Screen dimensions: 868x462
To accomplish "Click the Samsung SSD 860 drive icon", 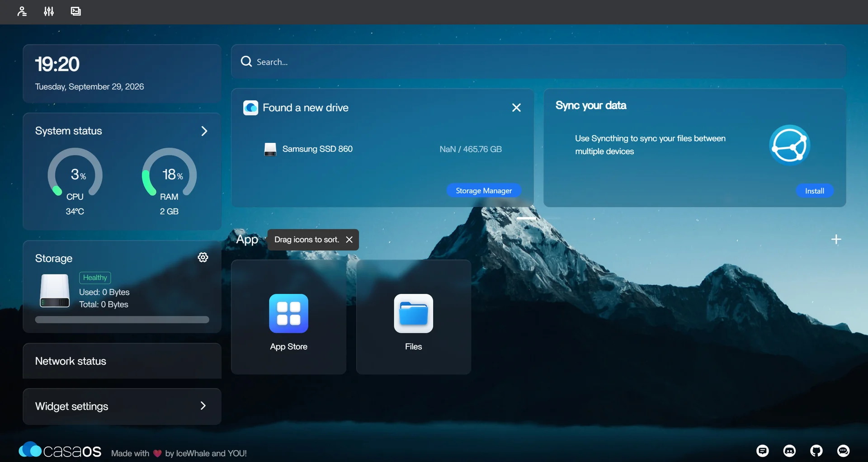I will (270, 149).
